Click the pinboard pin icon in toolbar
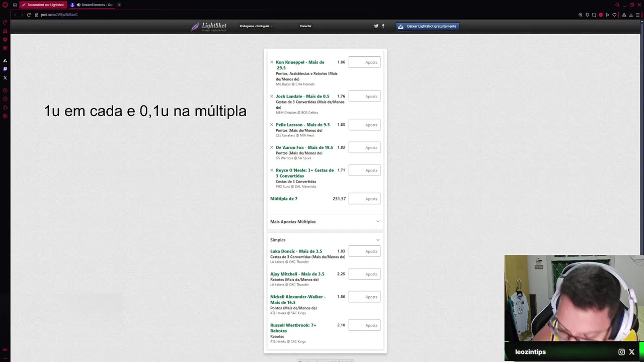Image resolution: width=644 pixels, height=362 pixels. (x=587, y=15)
